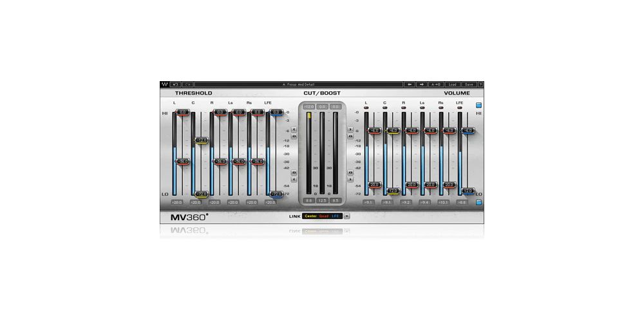Click upper single right-arrow right of Cut/Boost meters
644x322 pixels.
pos(350,129)
